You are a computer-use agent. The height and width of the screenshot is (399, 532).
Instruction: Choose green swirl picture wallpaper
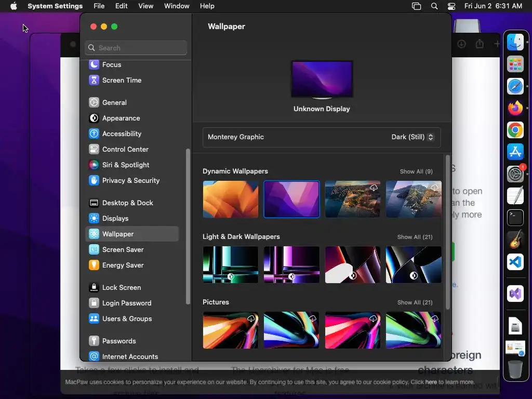tap(414, 330)
